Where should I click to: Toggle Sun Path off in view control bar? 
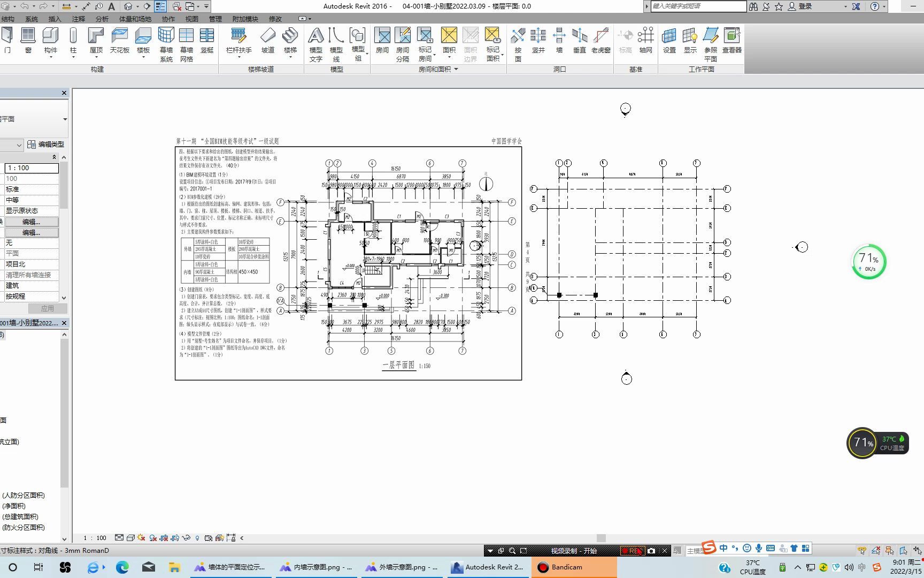[x=141, y=538]
